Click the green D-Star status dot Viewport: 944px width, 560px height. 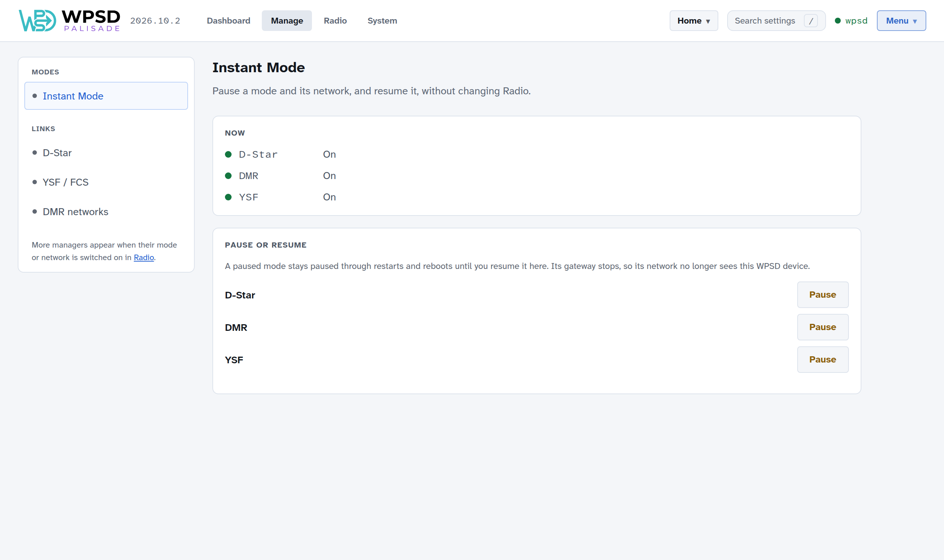tap(228, 154)
